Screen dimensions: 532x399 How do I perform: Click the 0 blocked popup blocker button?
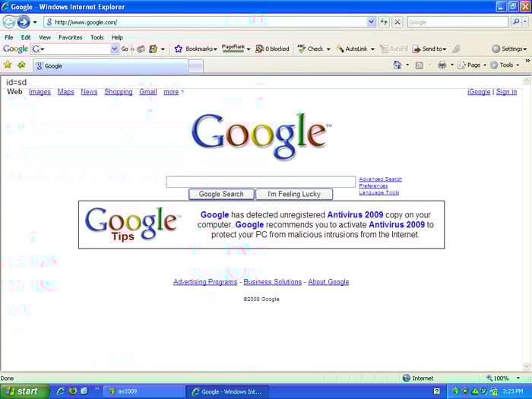pos(272,49)
